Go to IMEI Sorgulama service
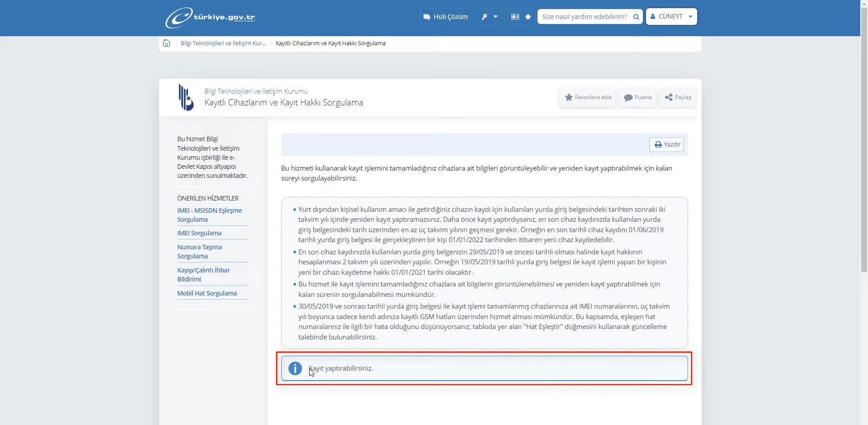The width and height of the screenshot is (868, 425). 199,233
